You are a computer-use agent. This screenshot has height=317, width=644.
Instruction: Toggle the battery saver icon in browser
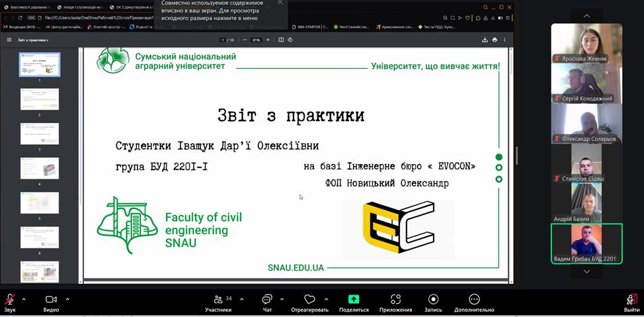(x=501, y=18)
